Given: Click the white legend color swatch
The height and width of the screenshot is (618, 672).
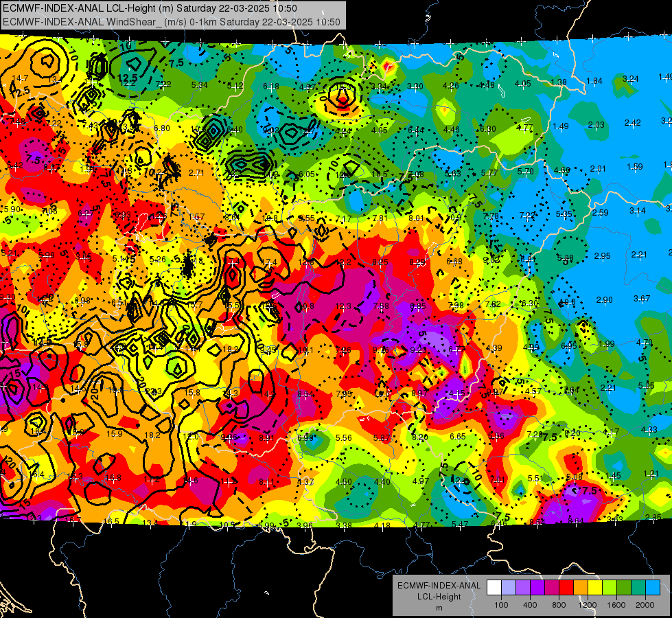Looking at the screenshot, I should (494, 588).
